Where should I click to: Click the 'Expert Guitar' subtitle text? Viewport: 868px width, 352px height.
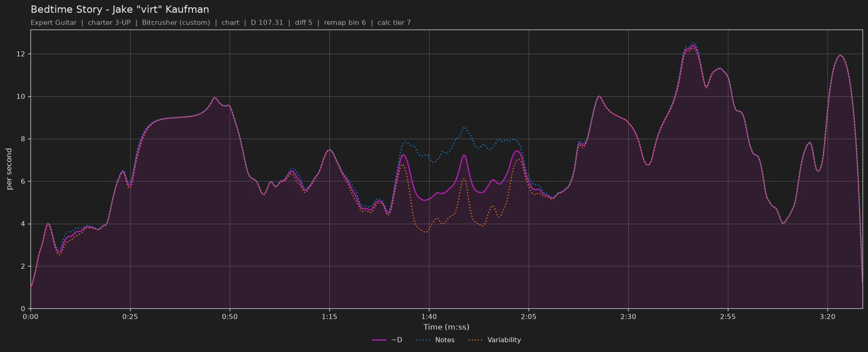[x=54, y=22]
